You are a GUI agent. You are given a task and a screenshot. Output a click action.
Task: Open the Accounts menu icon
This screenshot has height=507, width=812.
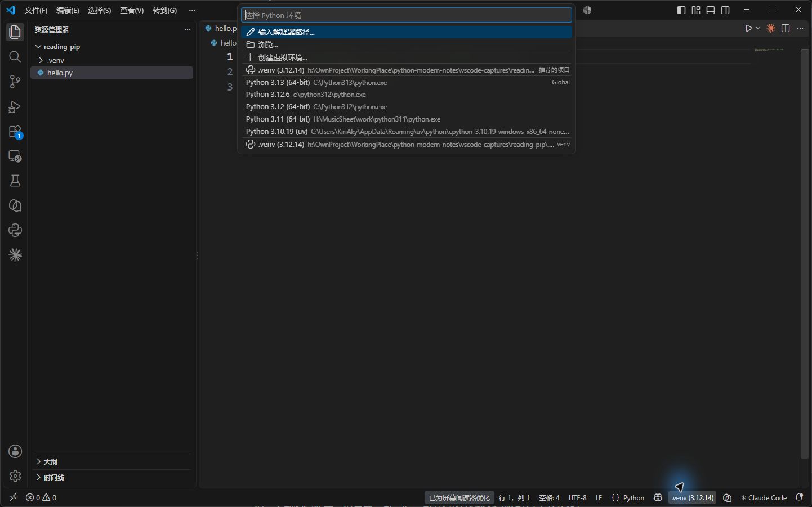click(15, 451)
